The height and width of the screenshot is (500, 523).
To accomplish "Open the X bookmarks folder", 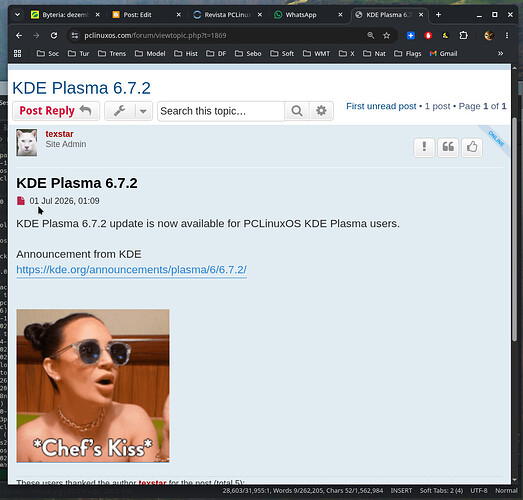I will [347, 53].
